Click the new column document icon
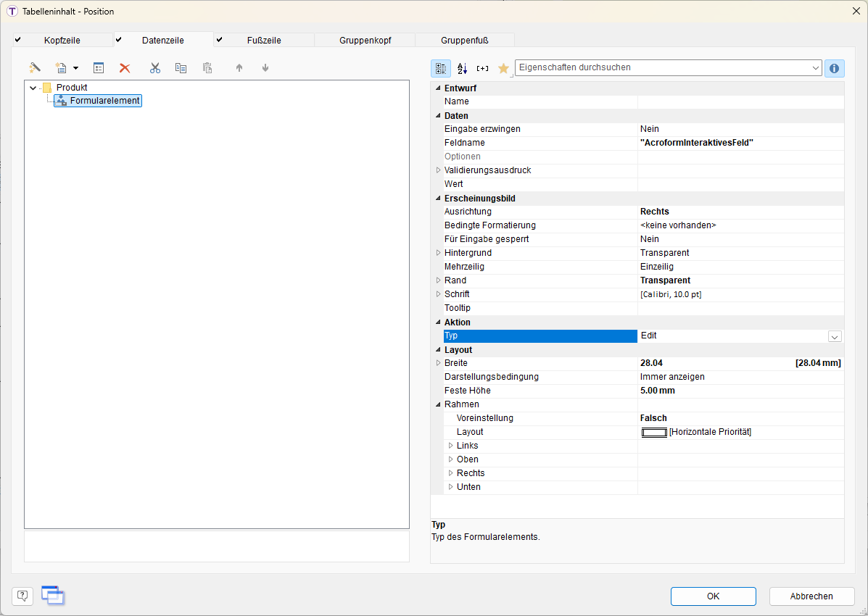Screen dimensions: 868x616 click(x=61, y=67)
